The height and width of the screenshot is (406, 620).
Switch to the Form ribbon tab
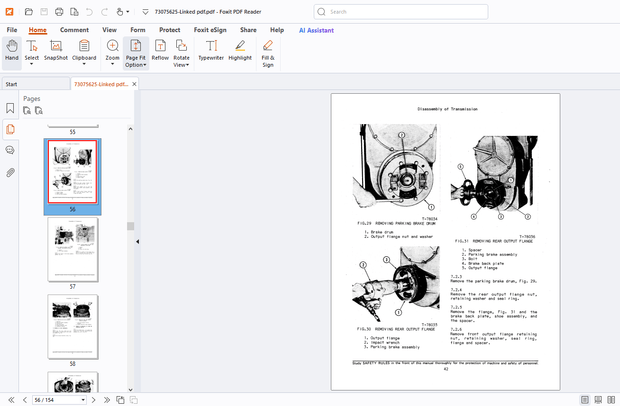point(138,30)
